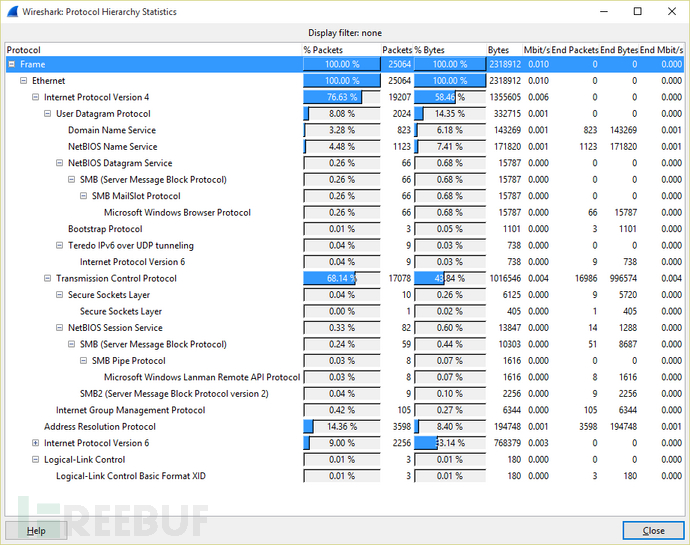Collapse SMB MailSlot Protocol node

pos(83,196)
